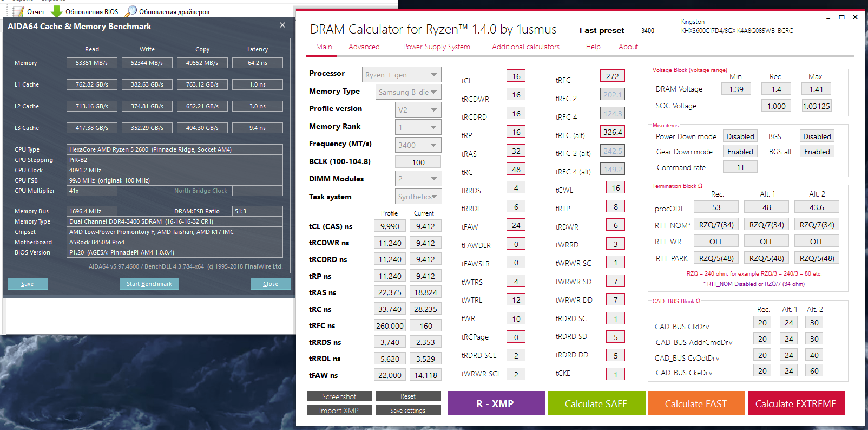
Task: Click Save in the AIDA64 benchmark window
Action: coord(28,284)
